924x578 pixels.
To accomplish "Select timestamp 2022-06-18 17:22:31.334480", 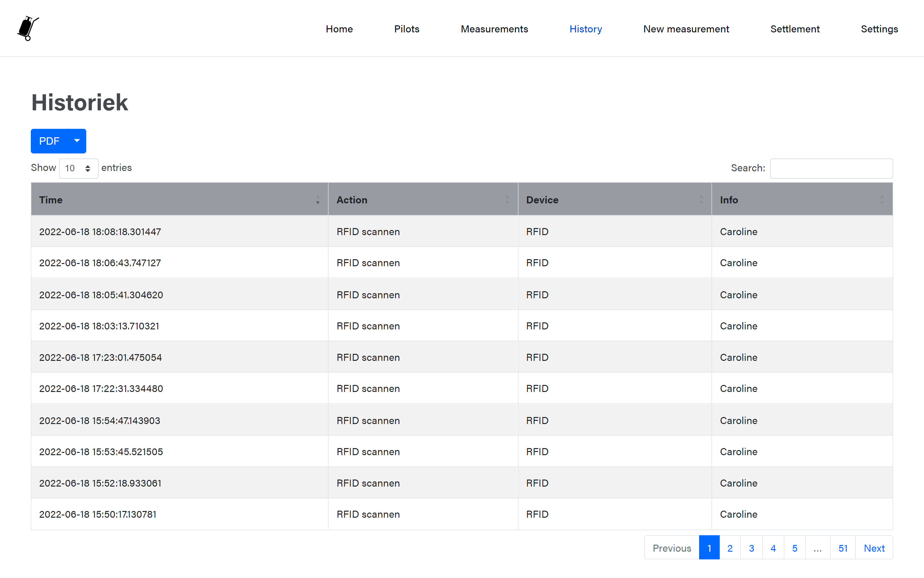I will tap(101, 388).
